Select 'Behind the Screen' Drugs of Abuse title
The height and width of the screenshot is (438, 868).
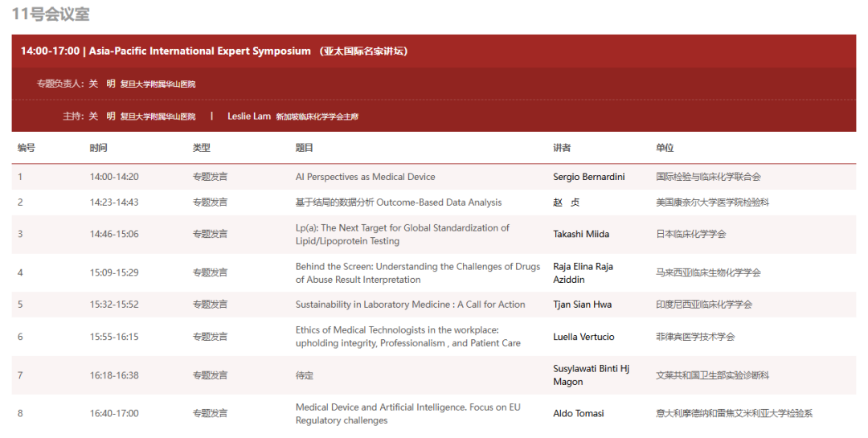click(418, 273)
